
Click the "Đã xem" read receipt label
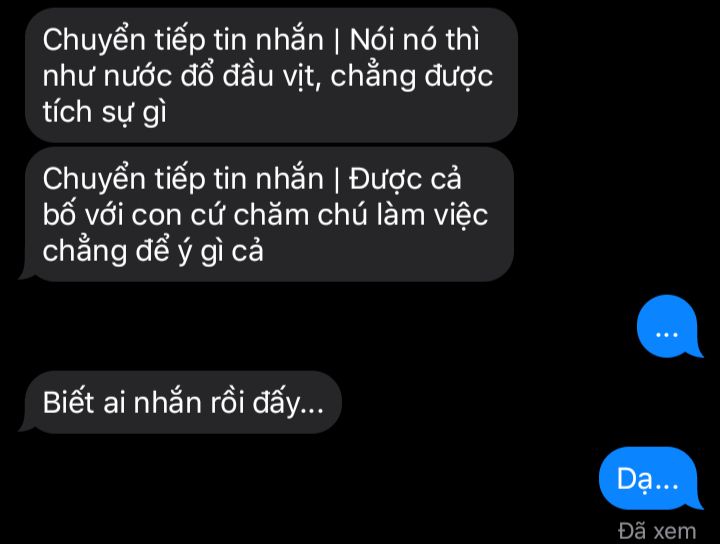(x=657, y=531)
